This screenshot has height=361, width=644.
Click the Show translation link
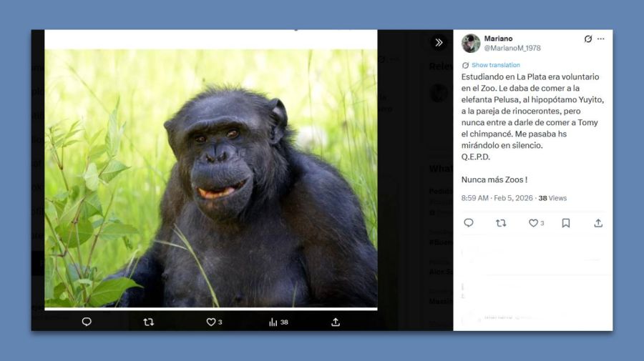[x=496, y=65]
